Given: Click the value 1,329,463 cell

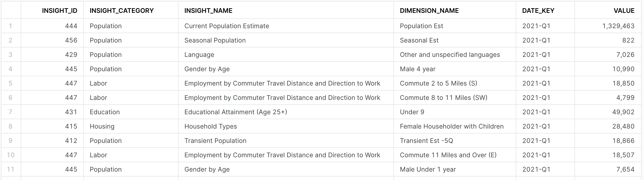Looking at the screenshot, I should coord(608,26).
